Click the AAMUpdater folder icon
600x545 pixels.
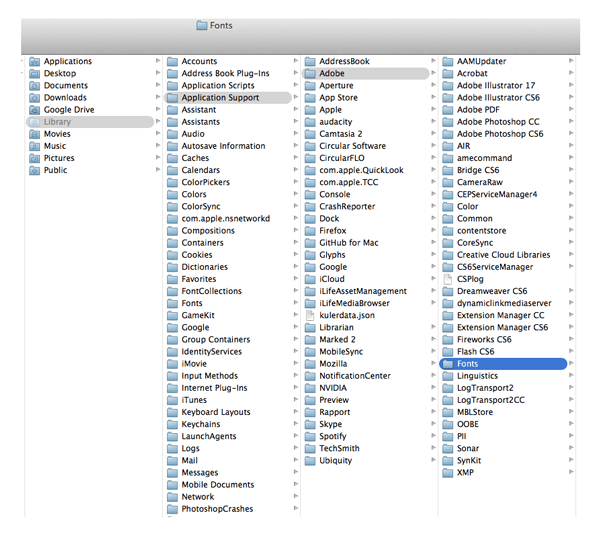coord(448,61)
